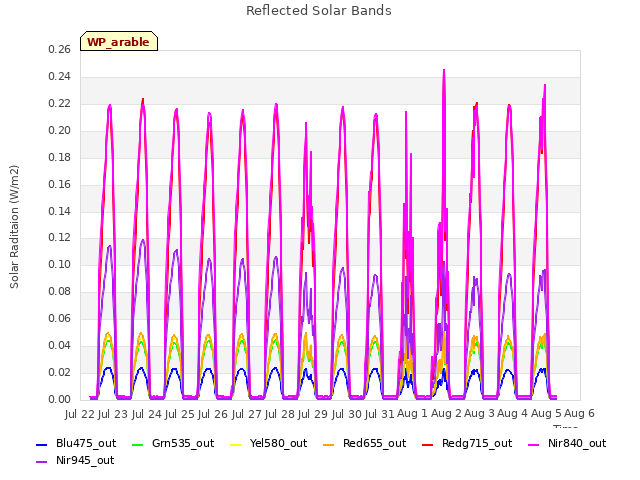The width and height of the screenshot is (640, 480).
Task: Click the yellow Yel580_out legend swatch
Action: (236, 444)
